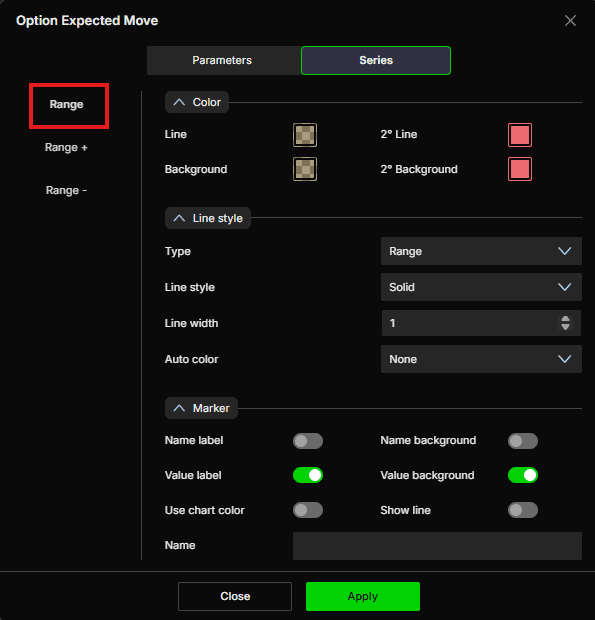Select the Series tab
The image size is (595, 620).
(376, 60)
